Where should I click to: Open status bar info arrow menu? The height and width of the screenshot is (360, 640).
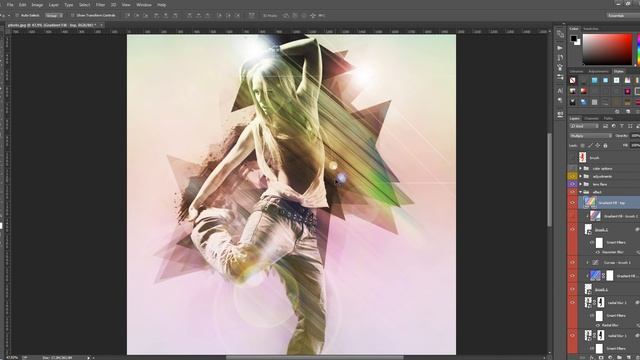88,358
